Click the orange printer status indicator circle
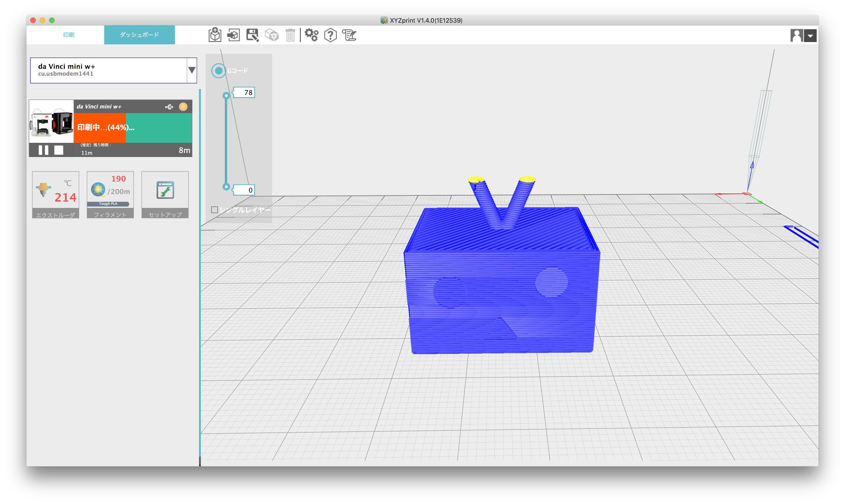The height and width of the screenshot is (504, 845). [x=183, y=107]
